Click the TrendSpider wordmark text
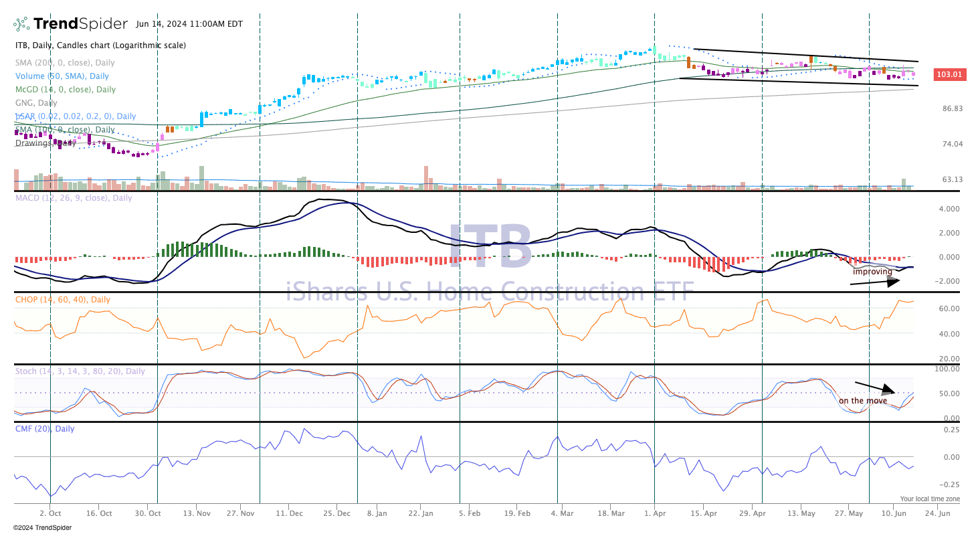This screenshot has width=980, height=534. [80, 24]
